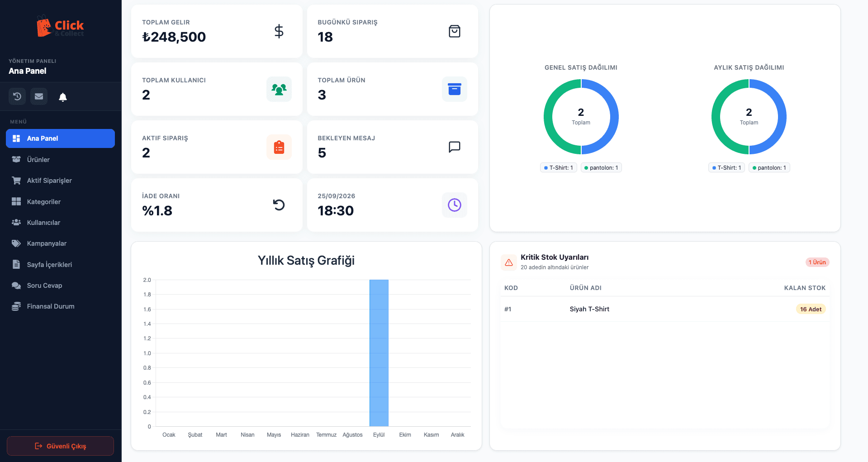Click the Aktif Siparişler cart icon
Viewport: 868px width, 462px height.
click(16, 181)
